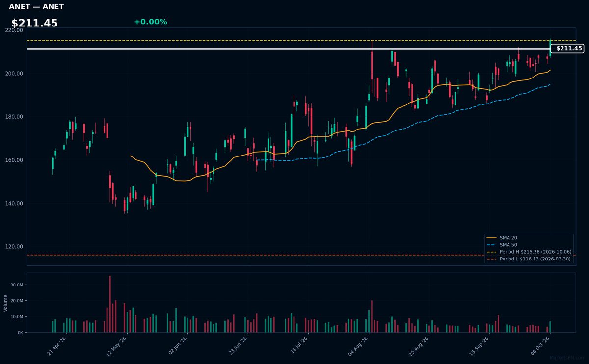Click the 220.00 price axis label

(x=15, y=30)
